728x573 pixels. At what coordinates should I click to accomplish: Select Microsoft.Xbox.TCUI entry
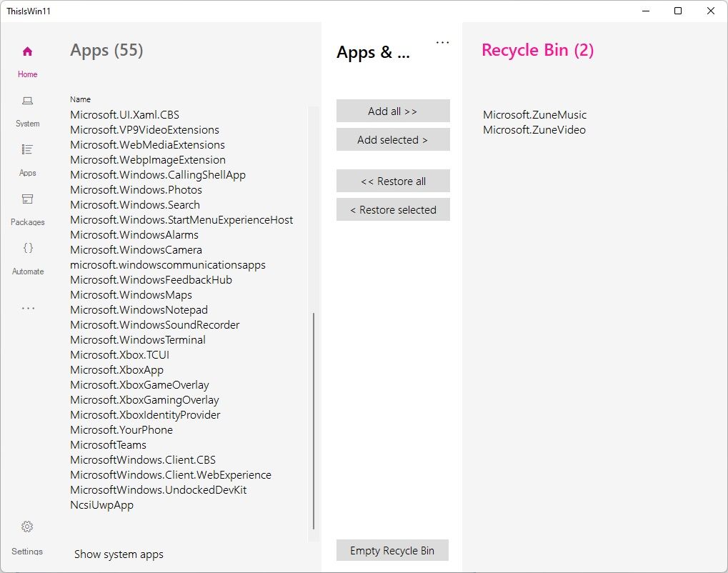tap(120, 355)
